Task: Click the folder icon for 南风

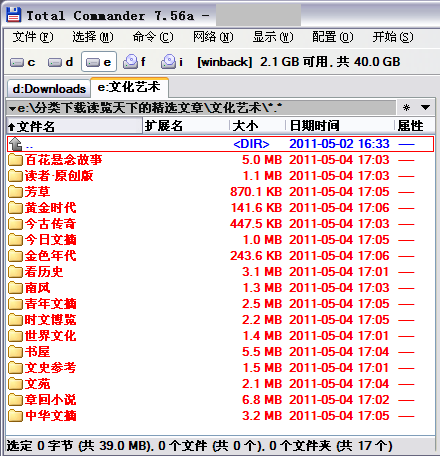Action: tap(15, 288)
